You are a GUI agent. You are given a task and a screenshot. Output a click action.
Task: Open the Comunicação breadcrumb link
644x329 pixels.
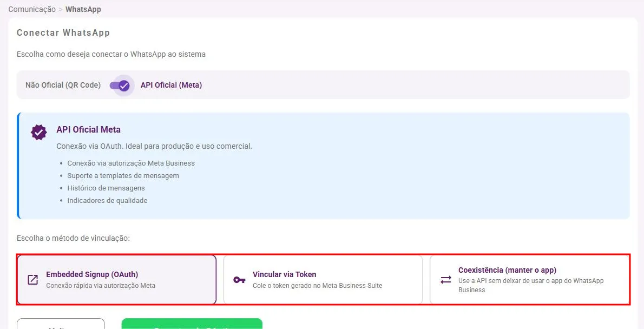click(32, 9)
